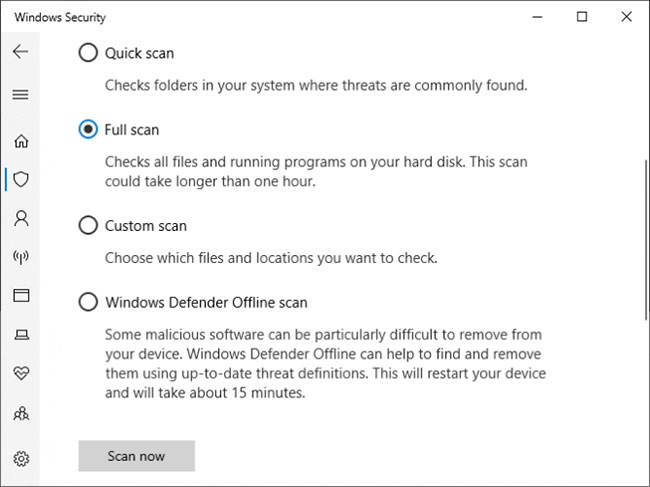Maximize the Windows Security window

(582, 17)
